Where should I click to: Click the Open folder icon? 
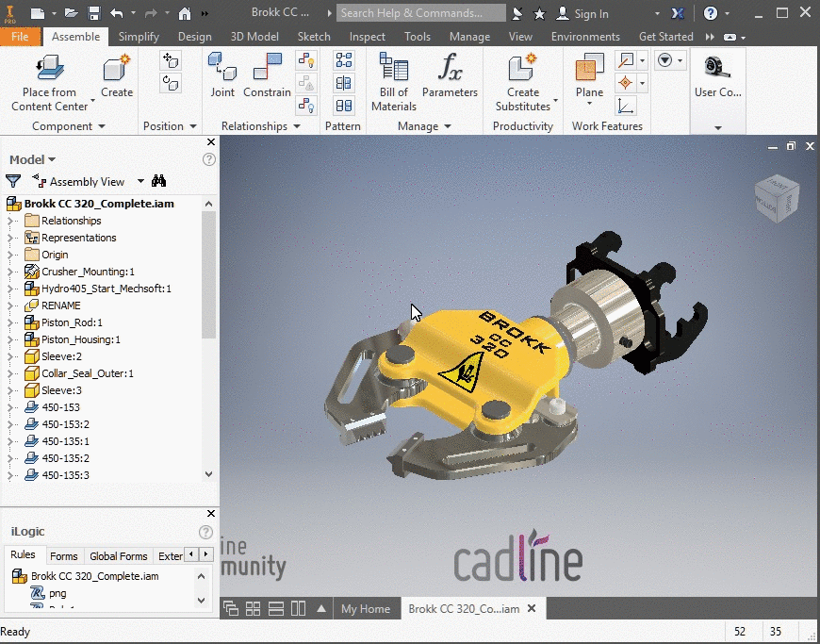coord(72,13)
